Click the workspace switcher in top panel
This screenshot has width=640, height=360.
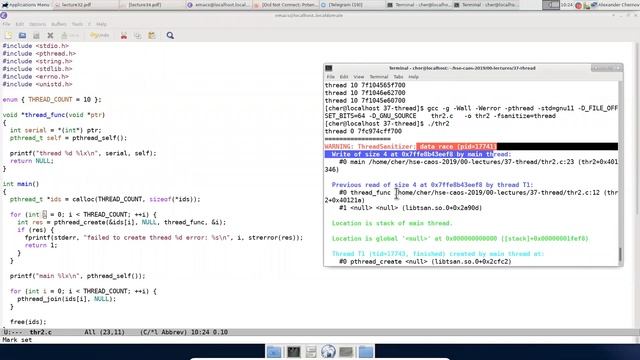(x=551, y=5)
